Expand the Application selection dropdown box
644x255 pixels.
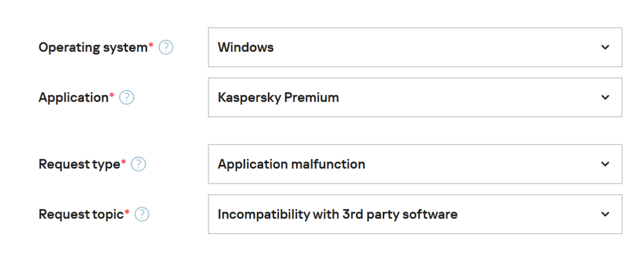tap(414, 97)
